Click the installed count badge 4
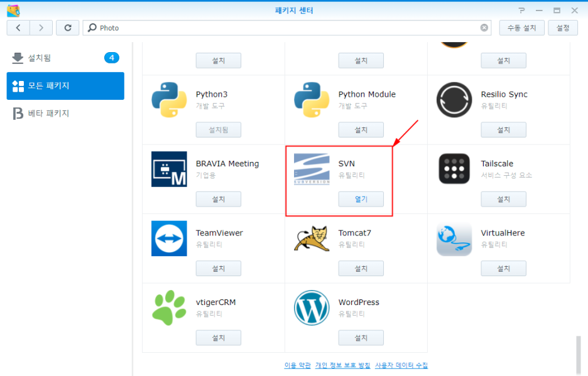The image size is (588, 376). point(111,58)
